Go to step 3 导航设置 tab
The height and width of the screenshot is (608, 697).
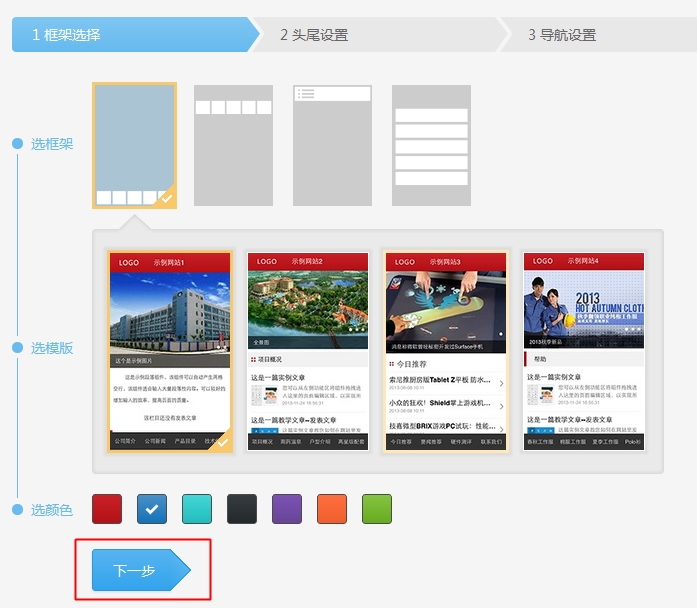(600, 35)
